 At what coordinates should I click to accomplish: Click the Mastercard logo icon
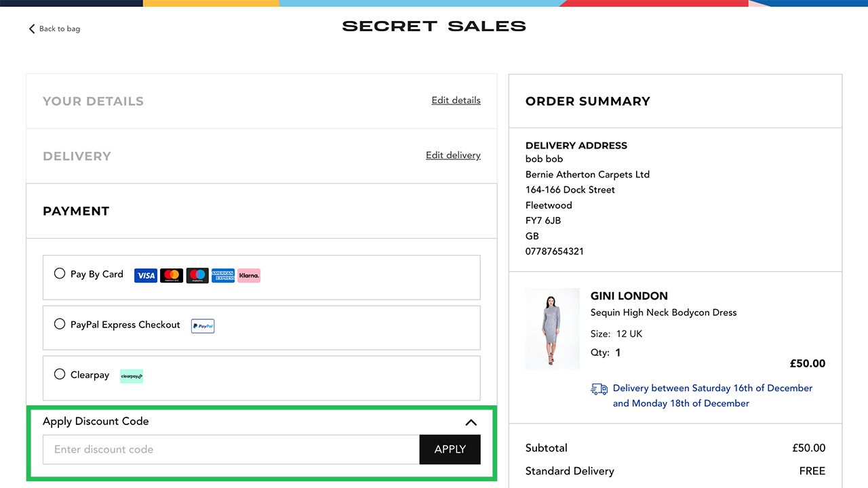click(x=172, y=275)
